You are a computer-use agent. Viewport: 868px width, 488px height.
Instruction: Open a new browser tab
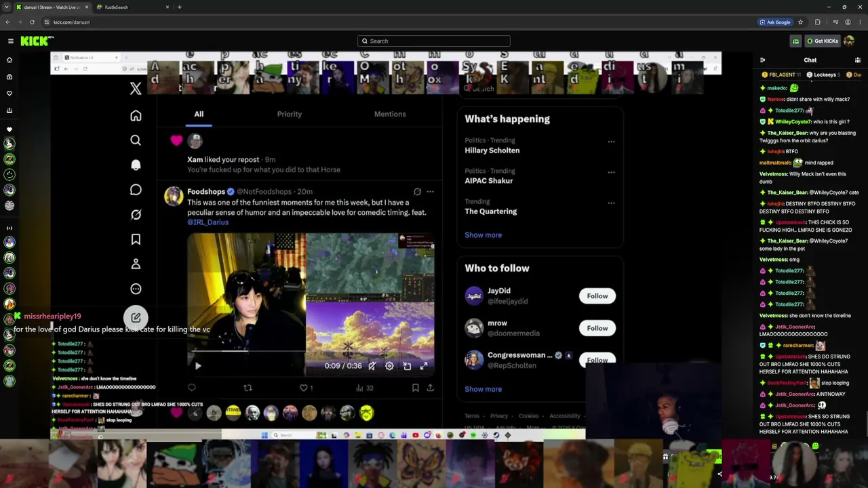179,7
